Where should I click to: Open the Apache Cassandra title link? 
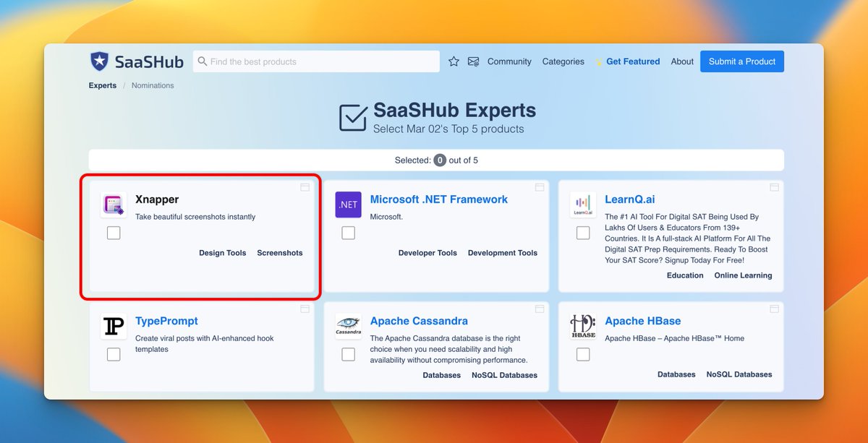tap(419, 321)
